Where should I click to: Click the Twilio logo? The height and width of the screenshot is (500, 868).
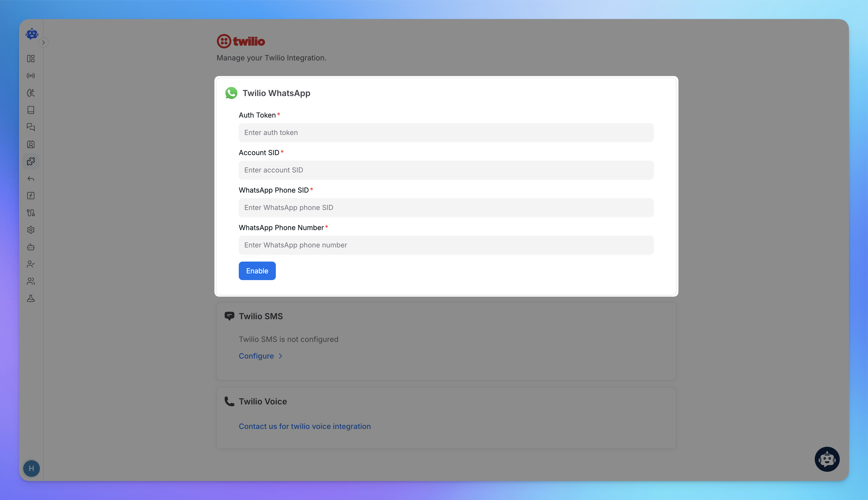point(241,41)
